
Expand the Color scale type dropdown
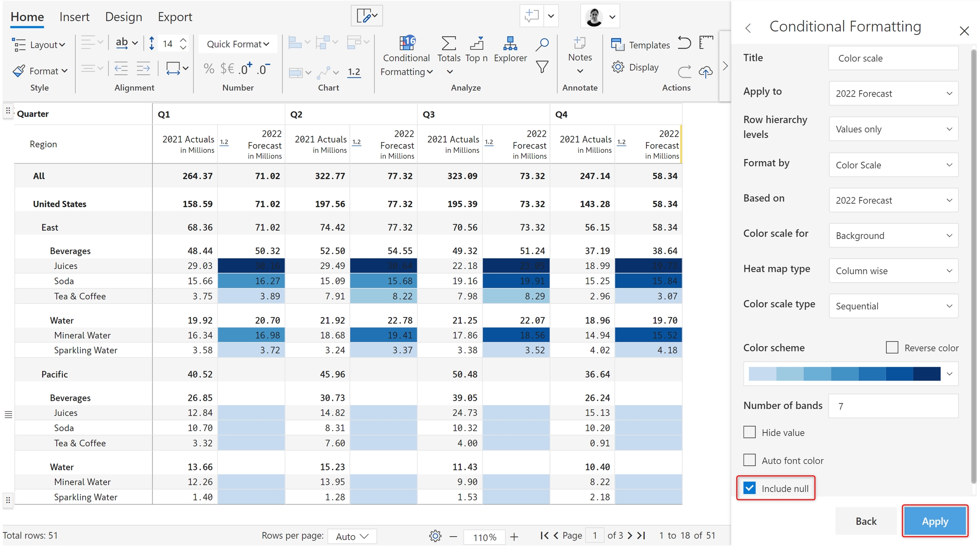(893, 306)
